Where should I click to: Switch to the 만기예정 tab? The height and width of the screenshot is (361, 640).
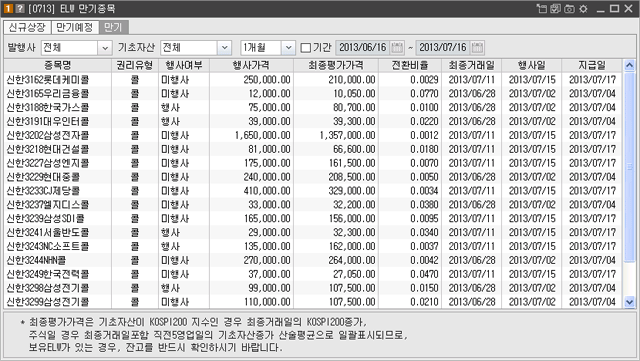click(x=75, y=27)
